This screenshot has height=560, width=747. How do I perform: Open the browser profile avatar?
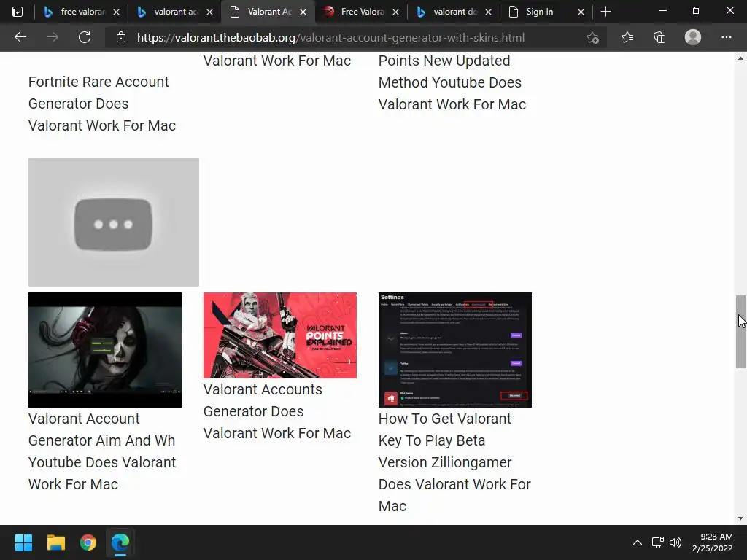click(x=693, y=37)
